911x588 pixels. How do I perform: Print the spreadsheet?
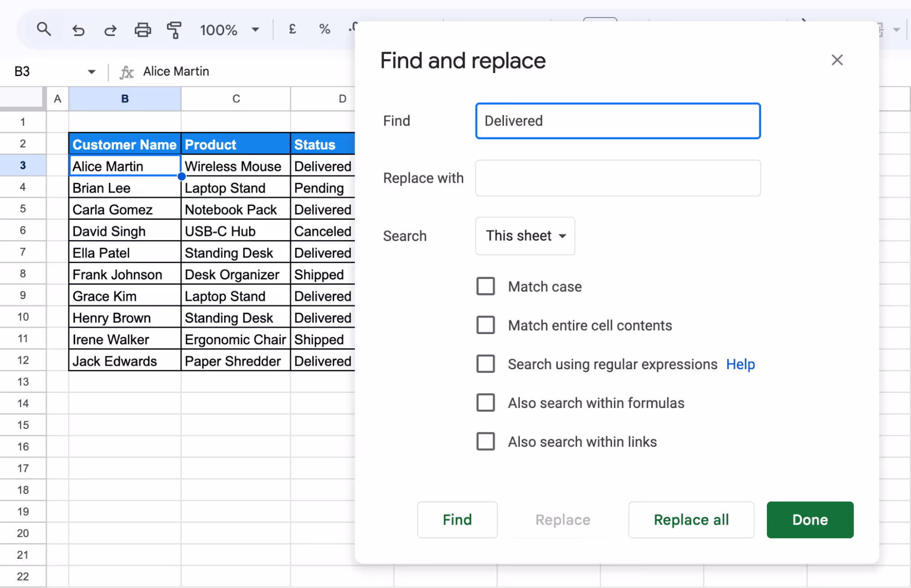143,30
